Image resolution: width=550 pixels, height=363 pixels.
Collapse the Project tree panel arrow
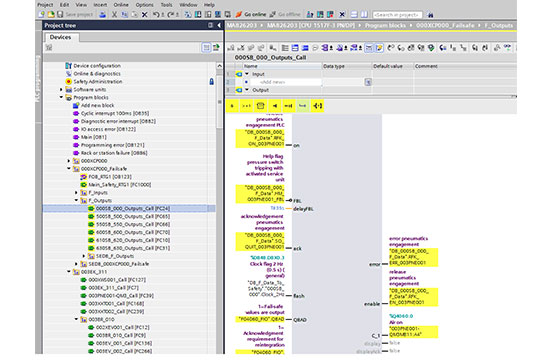(x=219, y=25)
